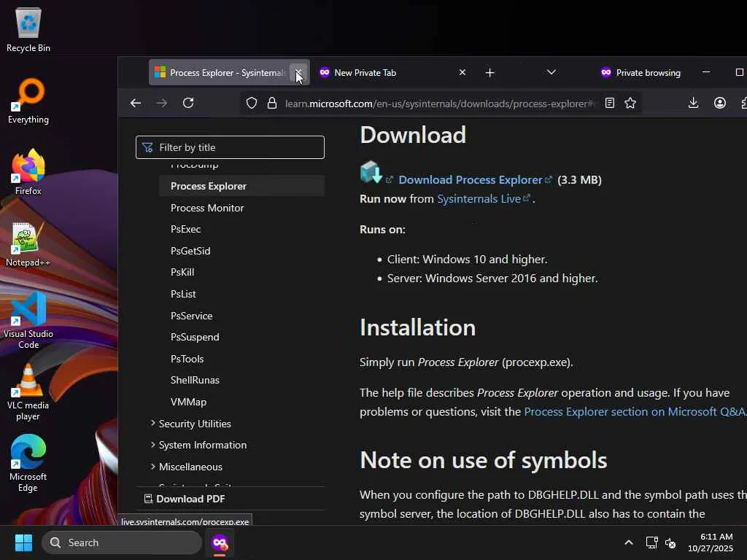
Task: Open Process Monitor in sidebar
Action: [x=207, y=208]
